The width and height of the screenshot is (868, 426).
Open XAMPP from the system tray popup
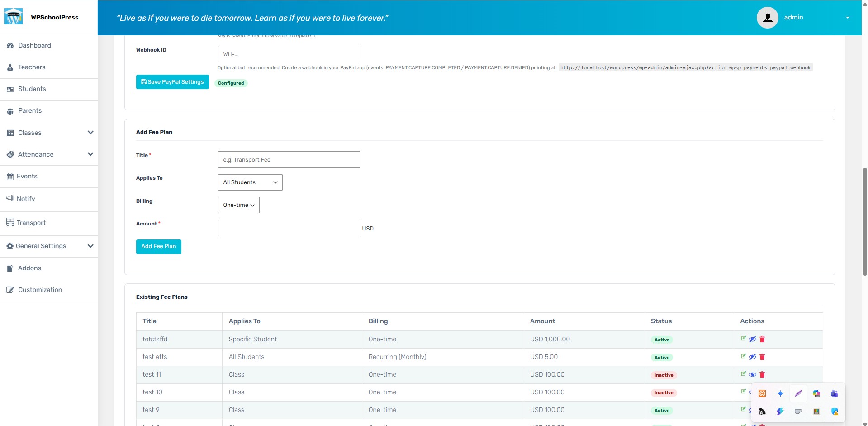coord(762,393)
